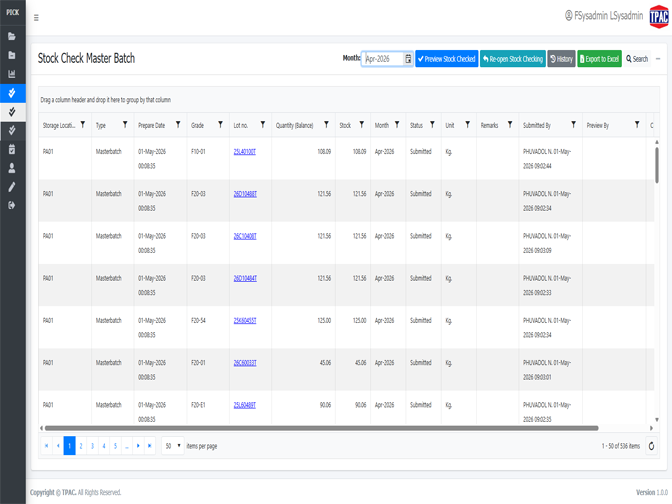Open the user profile sidebar icon
The width and height of the screenshot is (672, 504).
[12, 168]
